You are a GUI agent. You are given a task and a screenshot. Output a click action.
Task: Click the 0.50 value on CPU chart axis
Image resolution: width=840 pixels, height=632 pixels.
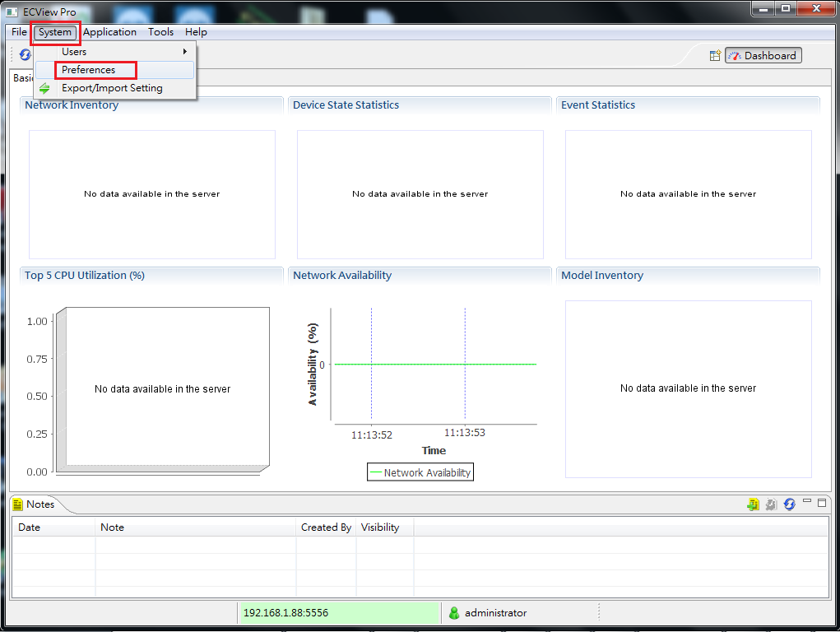37,396
